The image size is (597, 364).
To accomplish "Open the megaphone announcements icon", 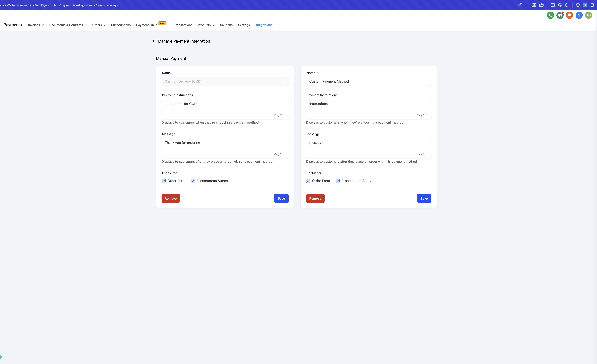I will coord(560,15).
